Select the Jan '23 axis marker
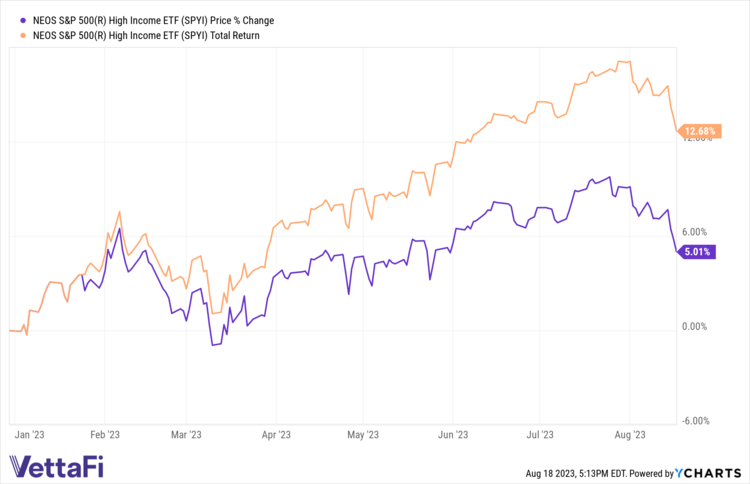Image resolution: width=750 pixels, height=484 pixels. 31,435
